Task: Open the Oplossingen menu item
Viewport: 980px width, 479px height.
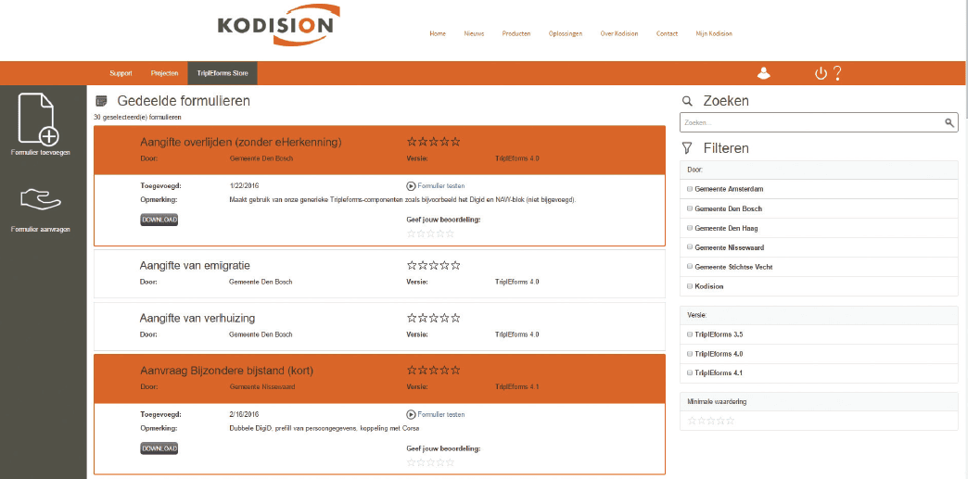Action: pos(565,33)
